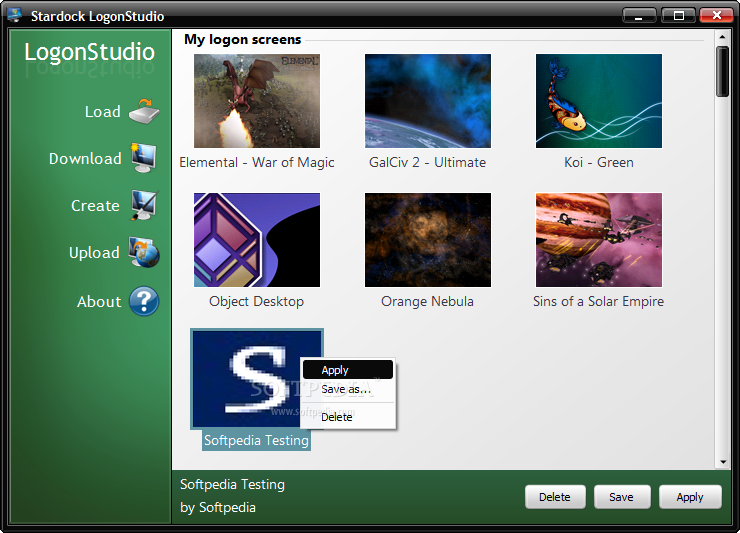
Task: Click the LogonStudio app icon in title bar
Action: (x=15, y=15)
